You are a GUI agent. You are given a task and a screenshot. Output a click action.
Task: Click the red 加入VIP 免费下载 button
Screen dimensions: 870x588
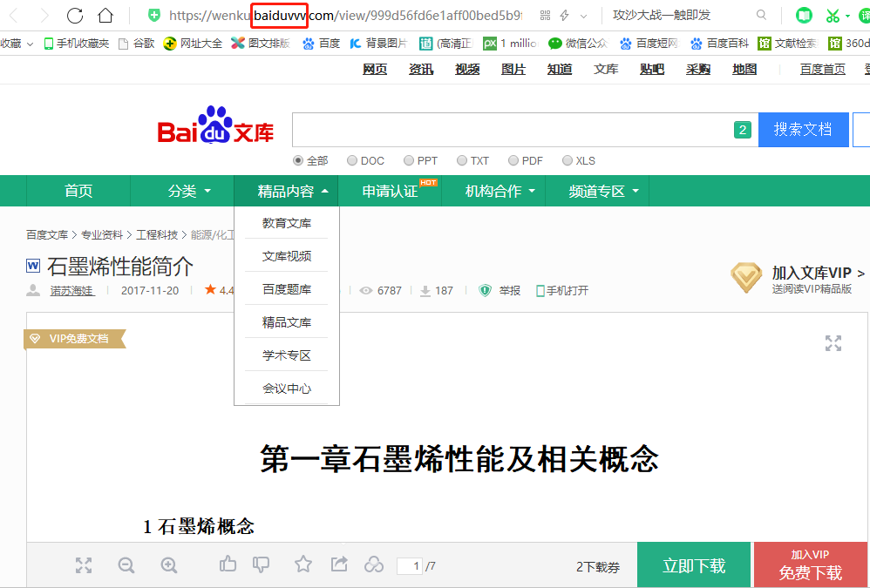coord(810,565)
